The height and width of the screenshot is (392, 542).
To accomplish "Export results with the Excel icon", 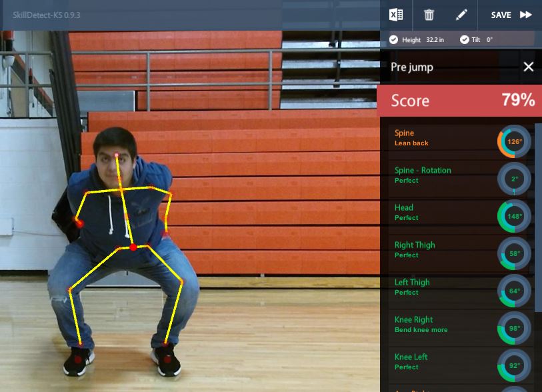I will (396, 15).
